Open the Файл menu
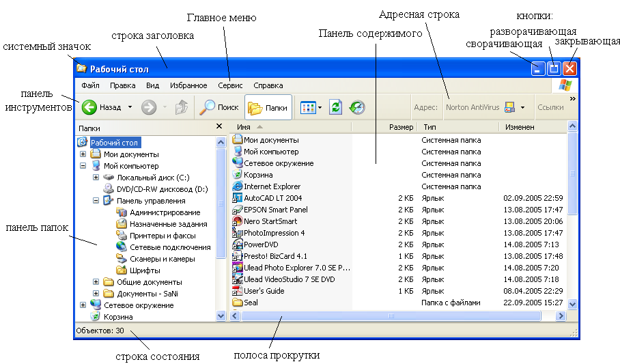The height and width of the screenshot is (364, 620). pyautogui.click(x=90, y=85)
